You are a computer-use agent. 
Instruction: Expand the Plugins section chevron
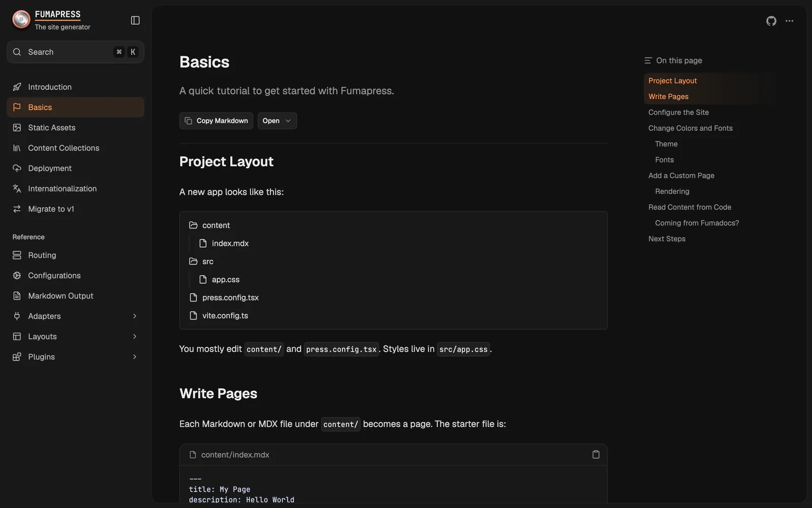click(x=134, y=357)
